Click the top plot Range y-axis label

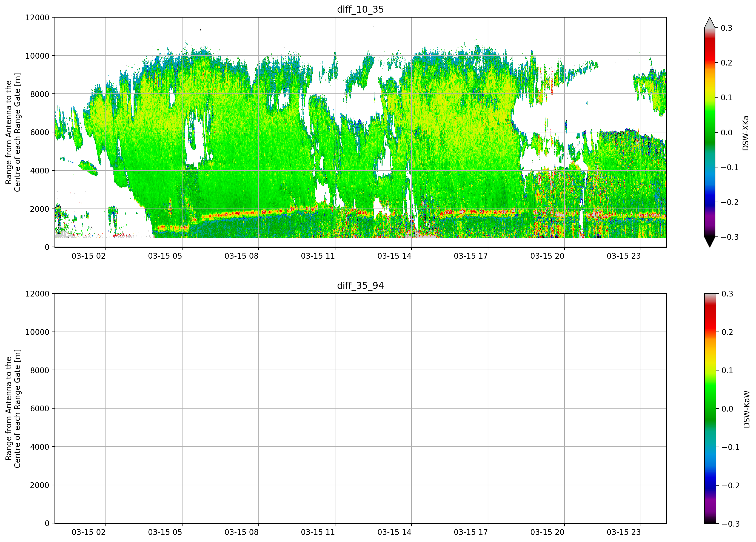13,132
